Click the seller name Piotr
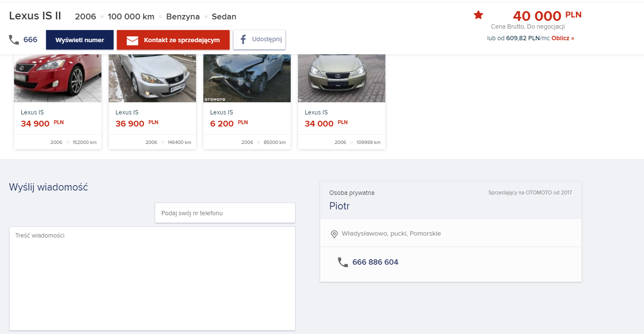The width and height of the screenshot is (644, 334). 340,206
